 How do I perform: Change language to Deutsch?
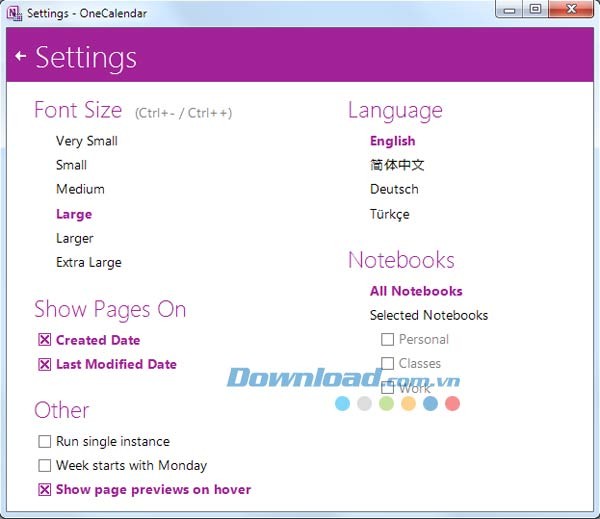pos(394,189)
